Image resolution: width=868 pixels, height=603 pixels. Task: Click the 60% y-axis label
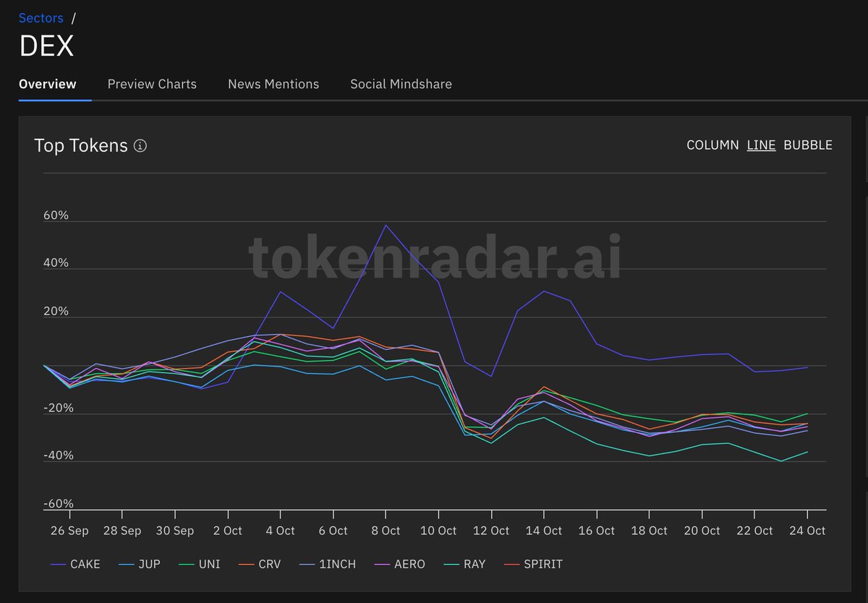click(x=56, y=215)
